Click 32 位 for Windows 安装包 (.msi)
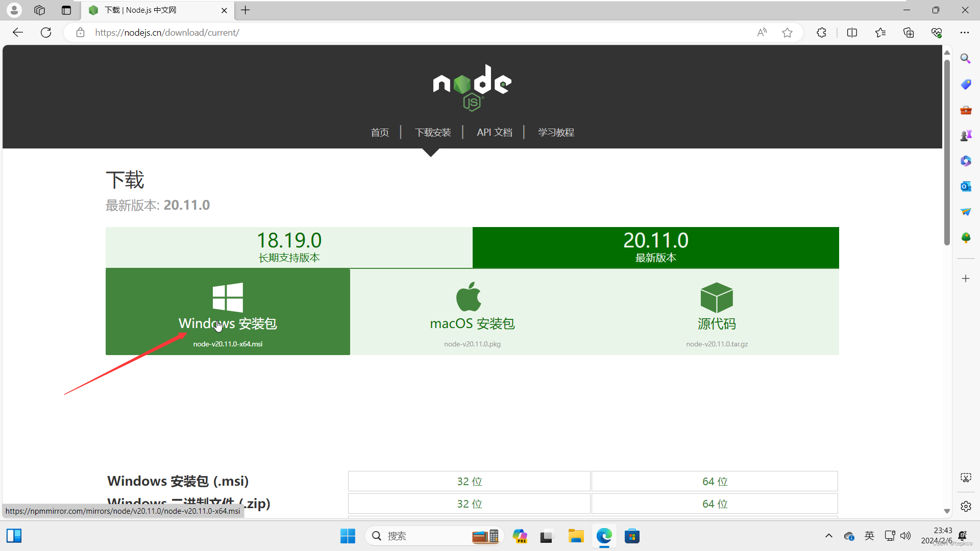This screenshot has height=551, width=980. click(469, 481)
